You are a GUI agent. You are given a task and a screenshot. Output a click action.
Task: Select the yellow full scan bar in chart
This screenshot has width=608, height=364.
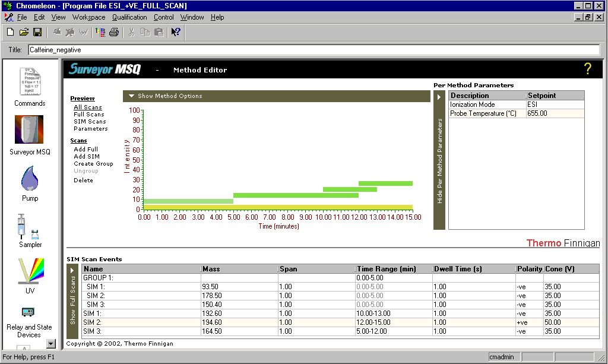click(x=278, y=207)
